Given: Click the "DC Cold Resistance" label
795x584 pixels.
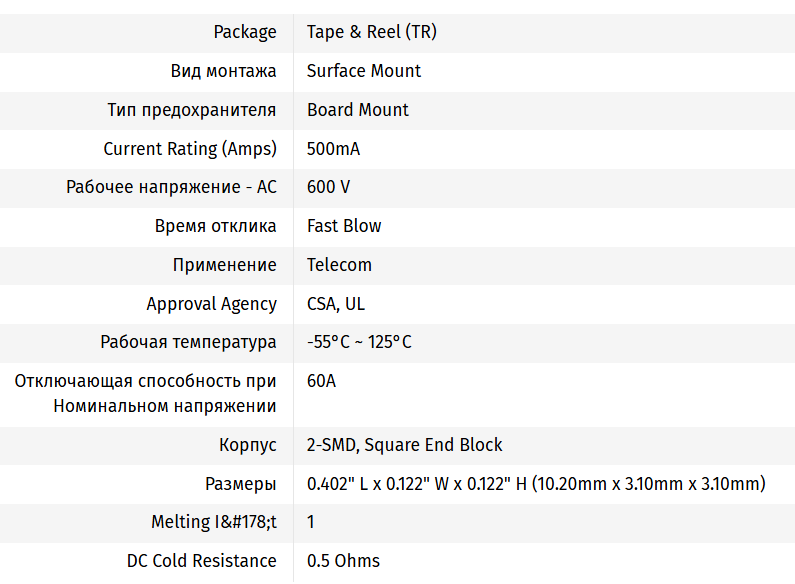Looking at the screenshot, I should point(201,561).
